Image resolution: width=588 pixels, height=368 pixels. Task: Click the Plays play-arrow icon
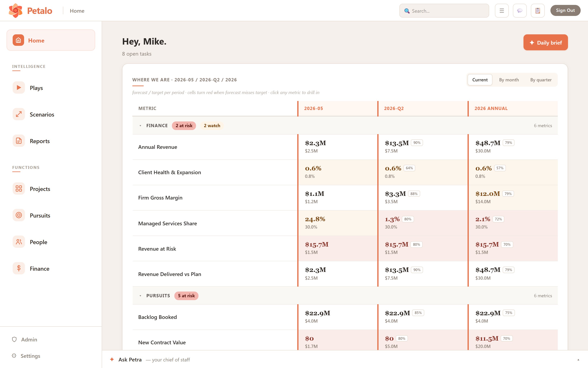tap(19, 88)
